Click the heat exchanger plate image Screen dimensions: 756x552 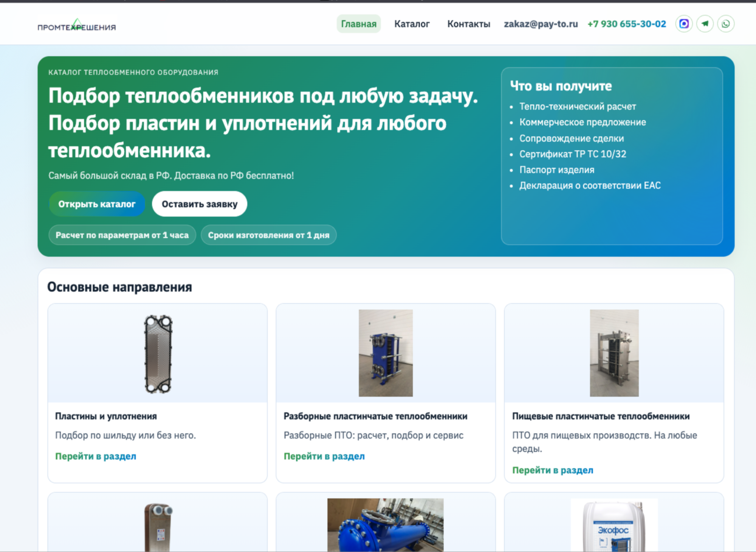coord(158,354)
